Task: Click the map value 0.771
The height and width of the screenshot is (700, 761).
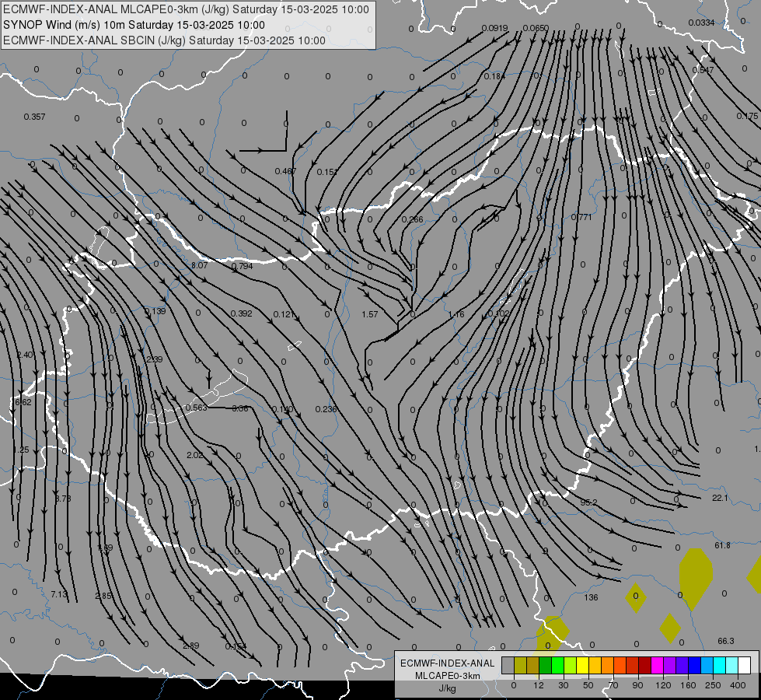Action: click(x=581, y=217)
